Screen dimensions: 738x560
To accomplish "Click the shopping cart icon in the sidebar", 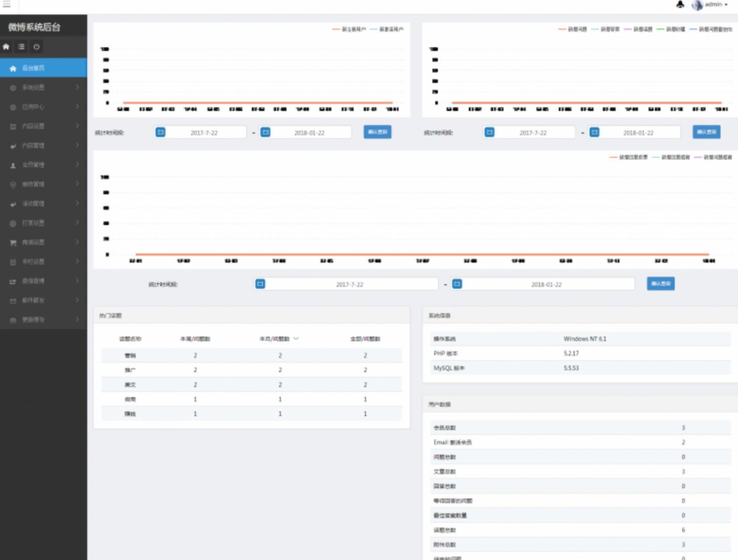I will click(x=13, y=243).
